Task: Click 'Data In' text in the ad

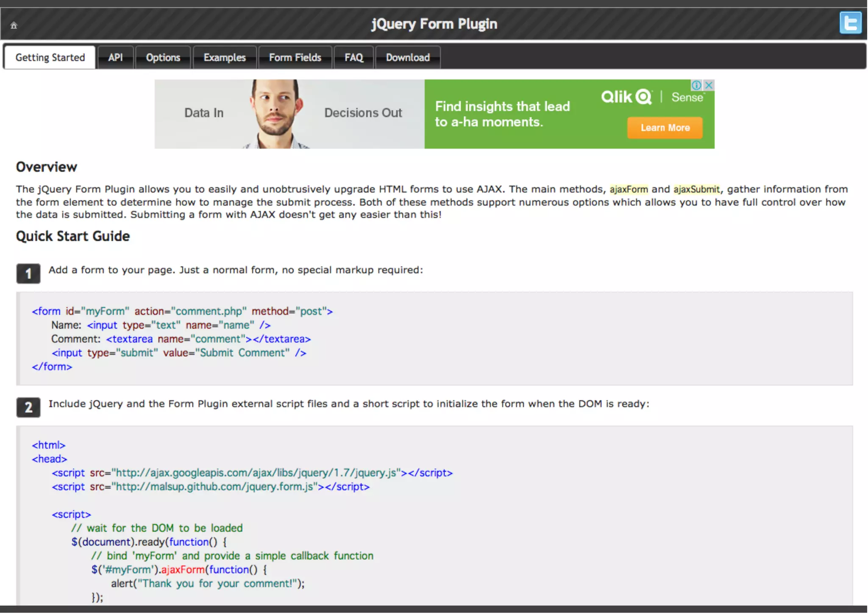Action: point(204,113)
